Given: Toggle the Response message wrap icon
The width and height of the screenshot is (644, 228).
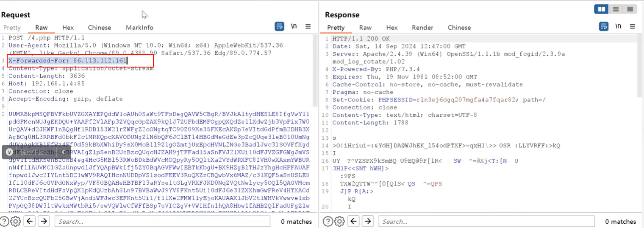Looking at the screenshot, I should point(604,27).
